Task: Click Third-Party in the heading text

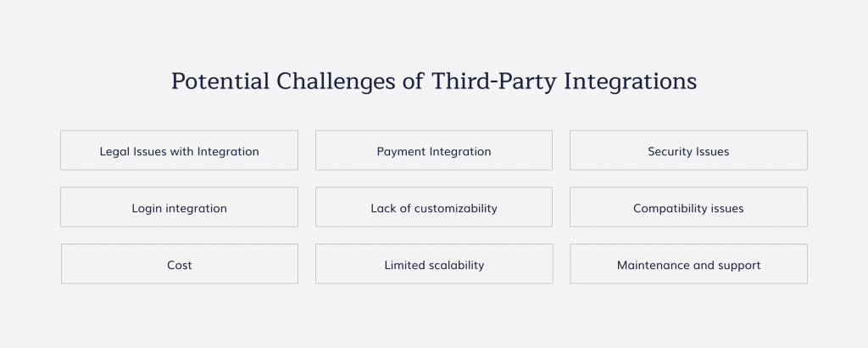Action: pyautogui.click(x=494, y=81)
